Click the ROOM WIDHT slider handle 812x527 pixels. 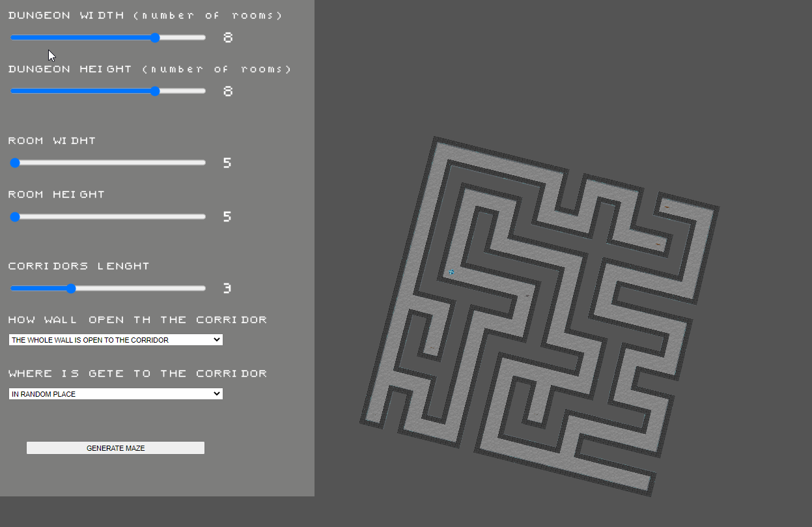coord(15,162)
